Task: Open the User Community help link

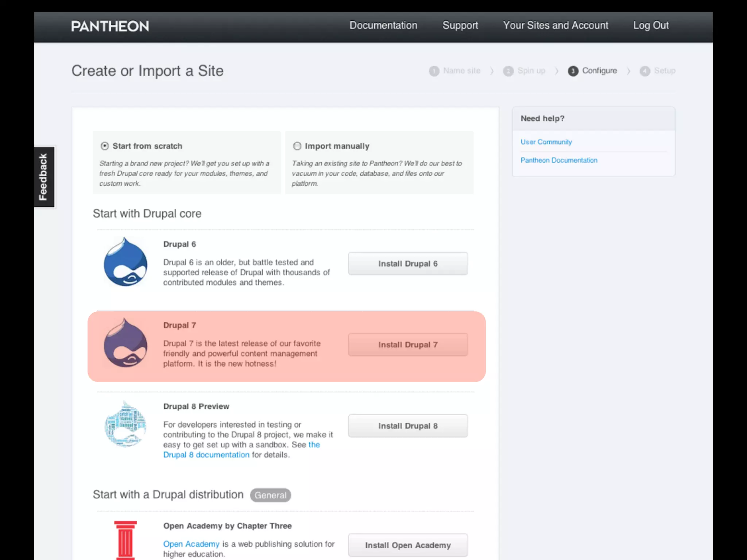Action: point(546,142)
